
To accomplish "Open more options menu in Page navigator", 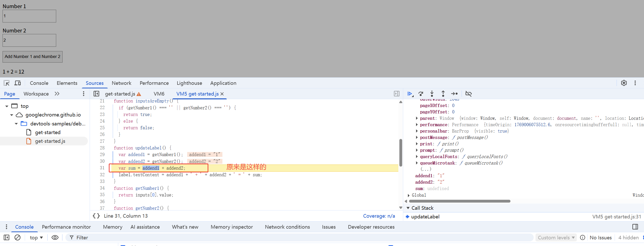I will pos(84,94).
